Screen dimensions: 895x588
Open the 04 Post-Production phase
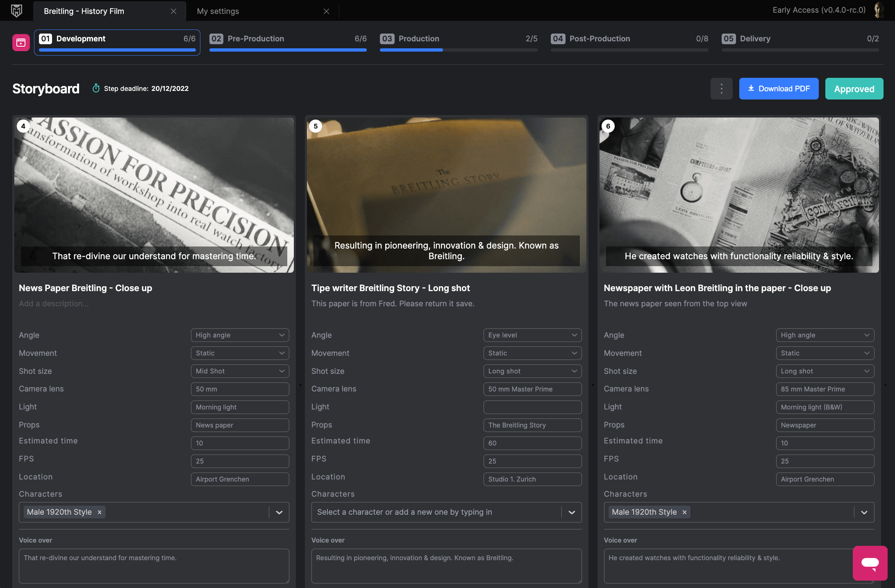click(629, 42)
